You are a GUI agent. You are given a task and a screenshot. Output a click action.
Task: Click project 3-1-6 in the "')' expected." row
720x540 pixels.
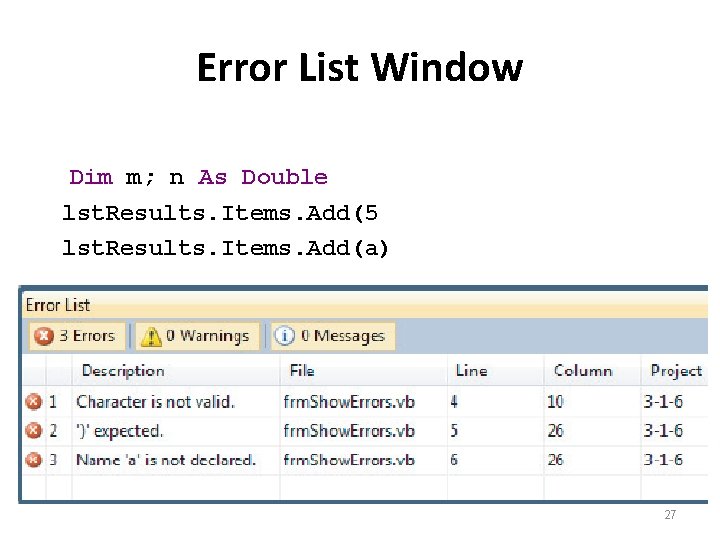tap(663, 431)
